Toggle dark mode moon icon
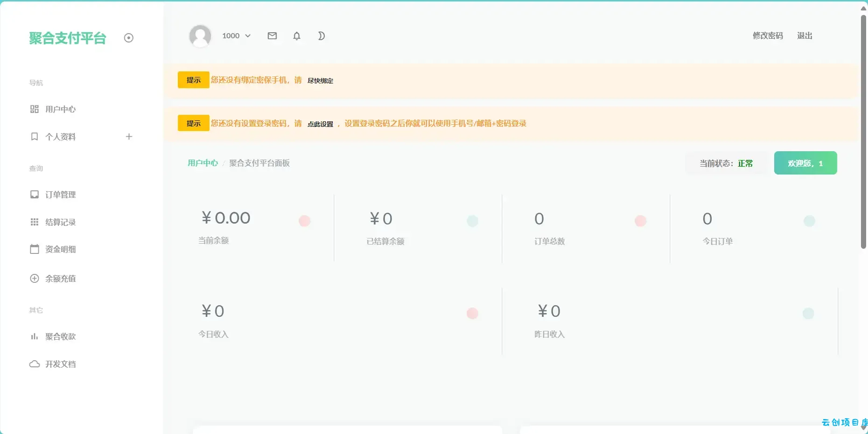This screenshot has height=434, width=868. (321, 35)
